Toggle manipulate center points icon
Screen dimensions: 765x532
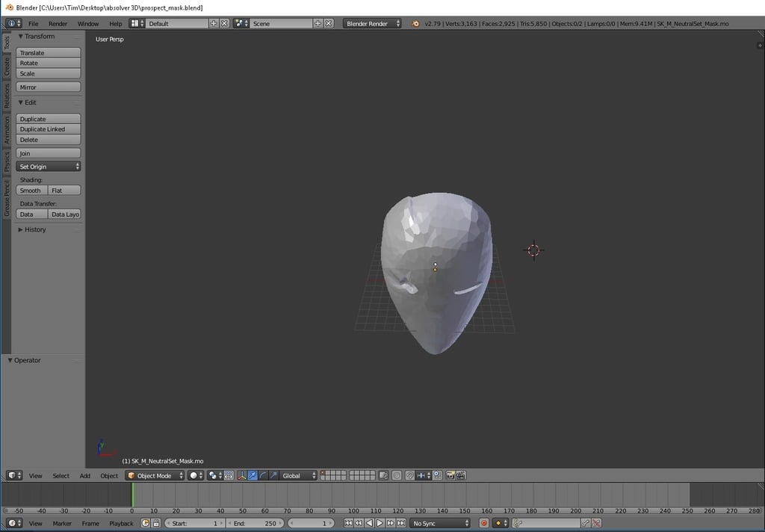[x=229, y=475]
